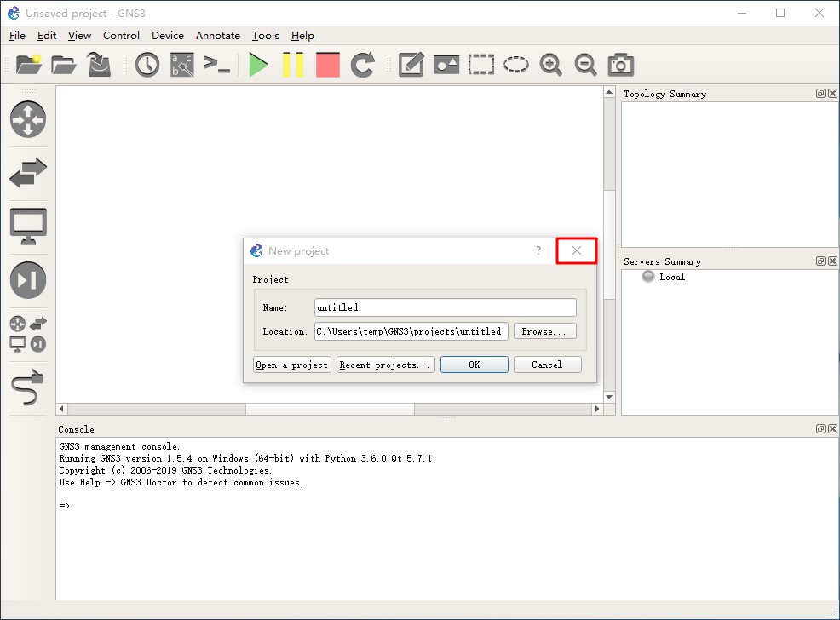Select the Insert a picture icon
Screen dimensions: 840x620
click(x=446, y=64)
